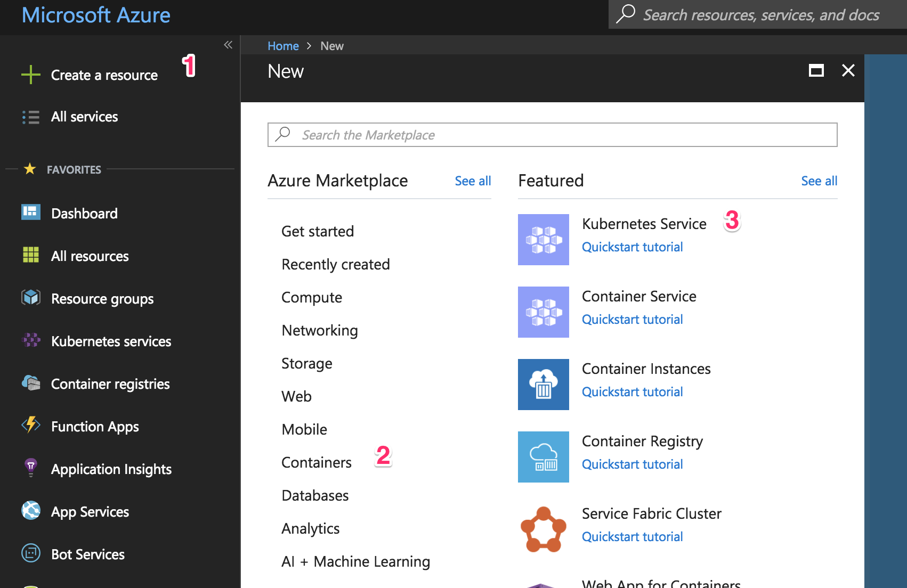
Task: Select the Mobile category
Action: (304, 429)
